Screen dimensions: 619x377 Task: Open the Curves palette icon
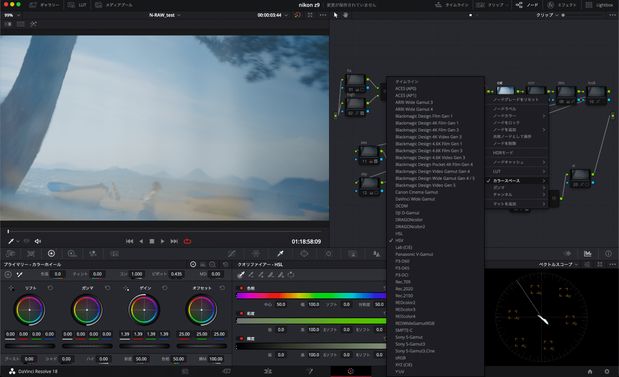click(x=232, y=253)
